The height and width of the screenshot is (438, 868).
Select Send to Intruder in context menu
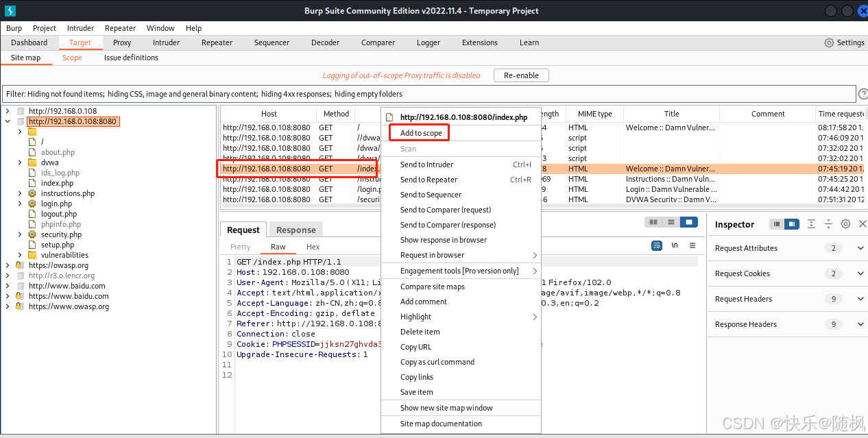pos(461,165)
